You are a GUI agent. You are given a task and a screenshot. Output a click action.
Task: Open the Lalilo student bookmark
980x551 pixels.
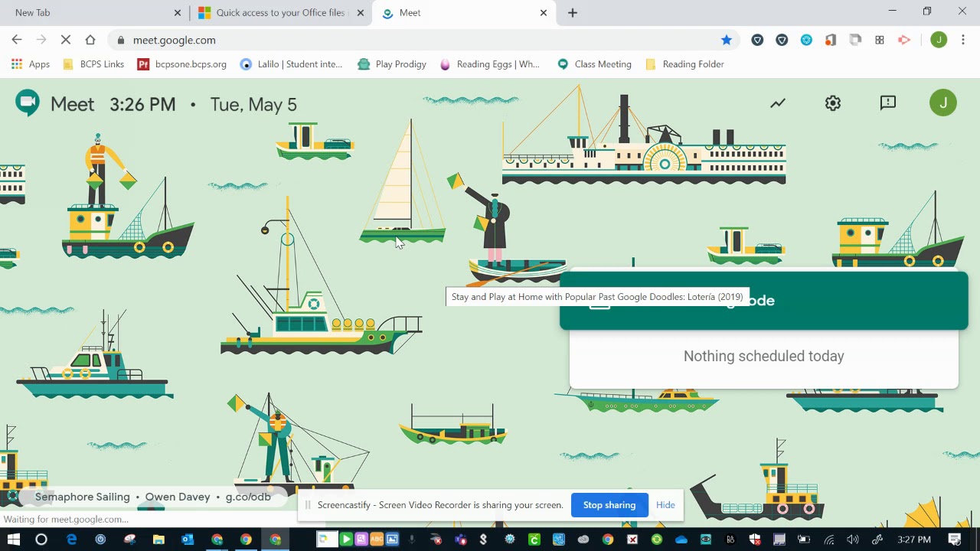coord(291,64)
